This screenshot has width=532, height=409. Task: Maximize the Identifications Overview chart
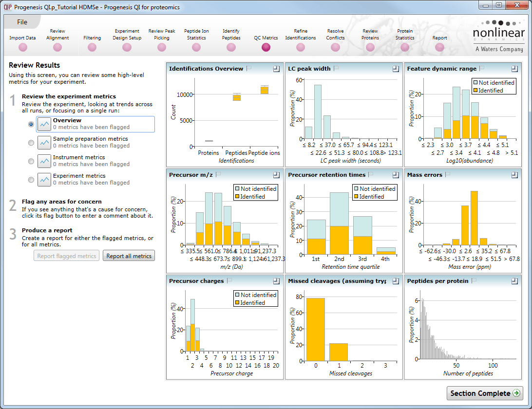click(277, 69)
